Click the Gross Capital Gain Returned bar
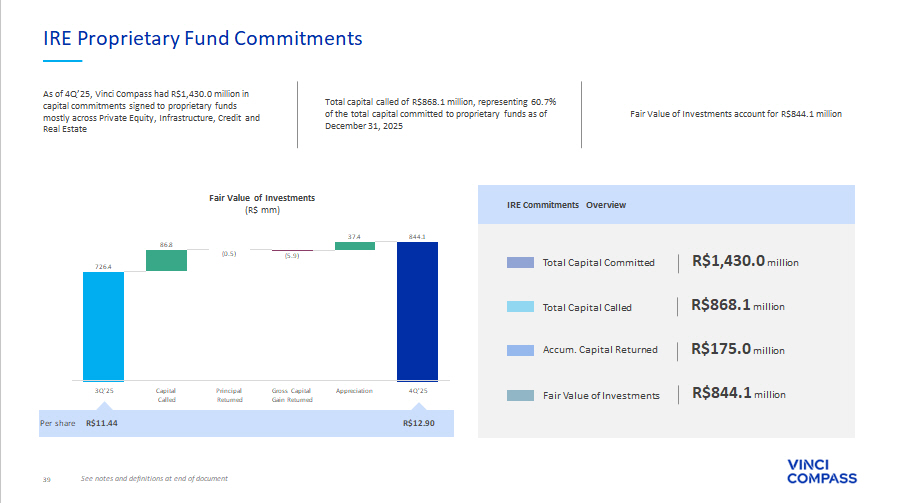The image size is (898, 503). tap(292, 251)
